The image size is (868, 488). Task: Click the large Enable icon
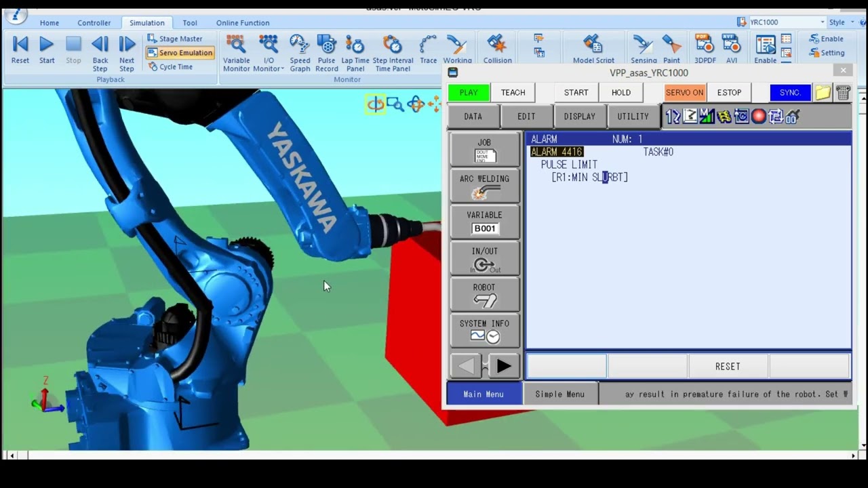[766, 50]
